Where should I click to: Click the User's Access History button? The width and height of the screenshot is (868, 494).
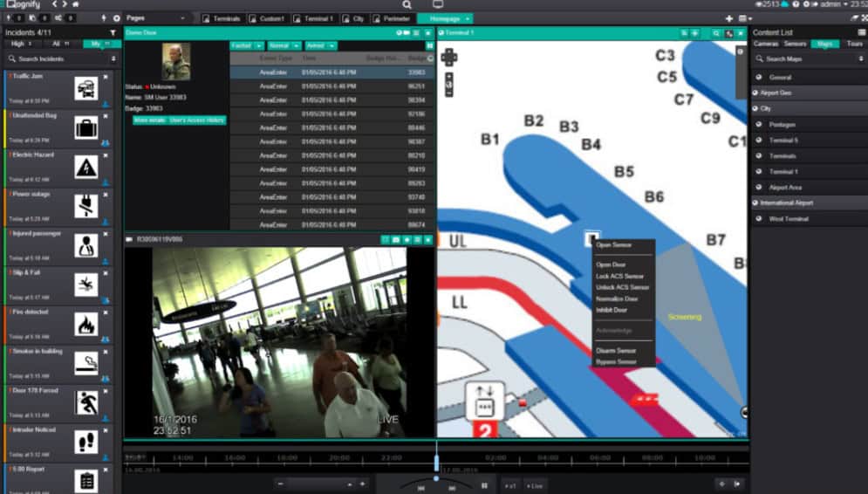(x=197, y=120)
